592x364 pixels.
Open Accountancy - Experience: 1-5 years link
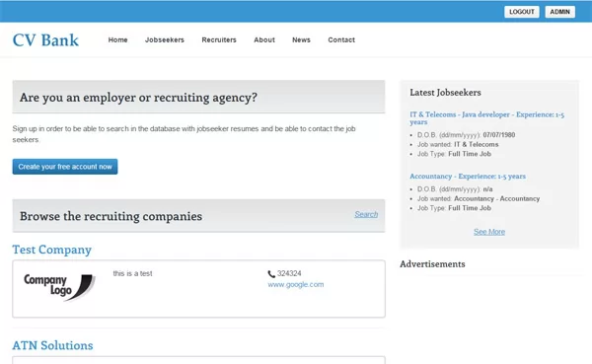pos(468,176)
